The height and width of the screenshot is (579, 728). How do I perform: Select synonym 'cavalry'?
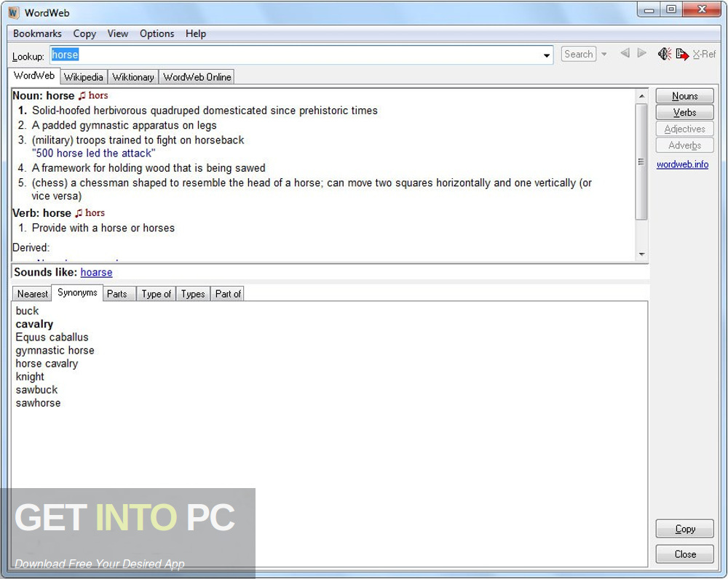34,324
